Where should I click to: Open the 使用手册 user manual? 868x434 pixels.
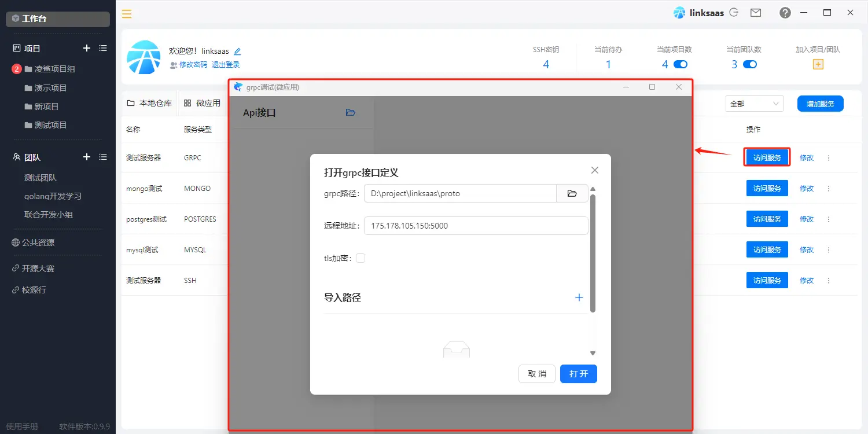[22, 426]
